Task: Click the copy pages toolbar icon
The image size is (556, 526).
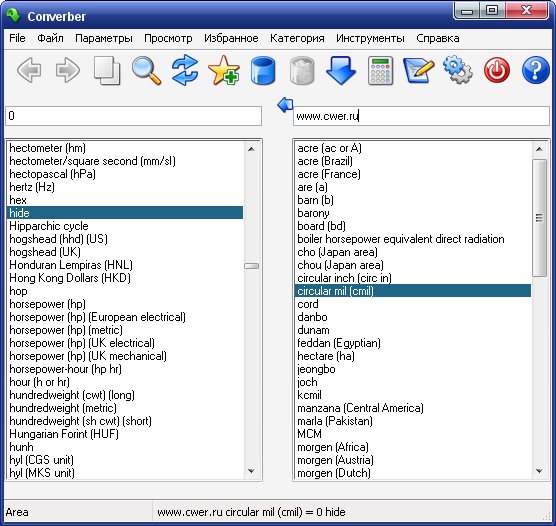Action: click(x=107, y=71)
